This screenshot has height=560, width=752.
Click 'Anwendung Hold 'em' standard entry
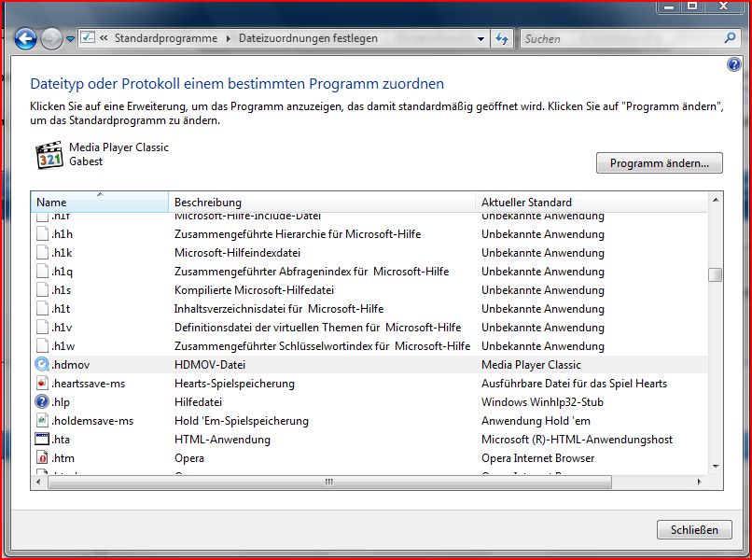tap(536, 421)
